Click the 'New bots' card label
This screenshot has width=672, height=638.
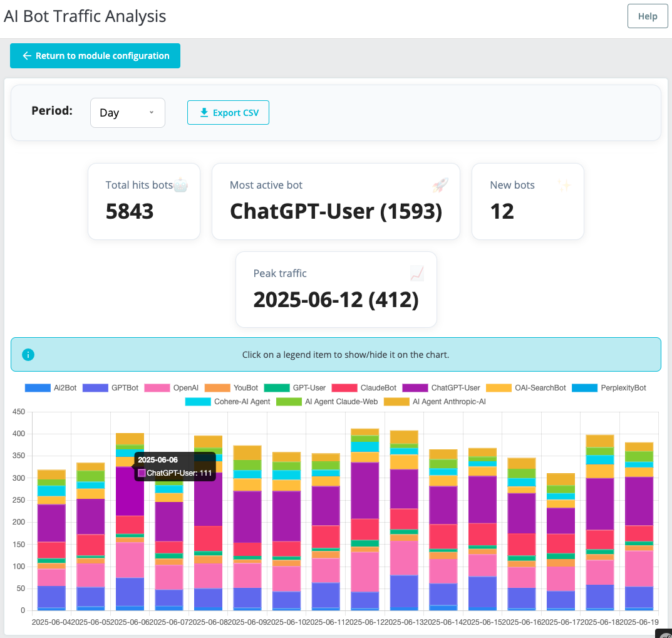click(x=512, y=186)
